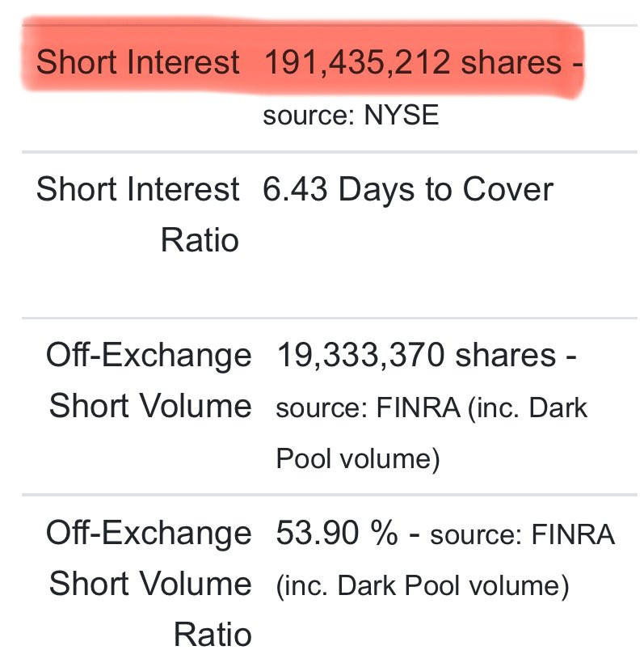Click the "Days to Cover" text
The image size is (644, 667).
(445, 189)
